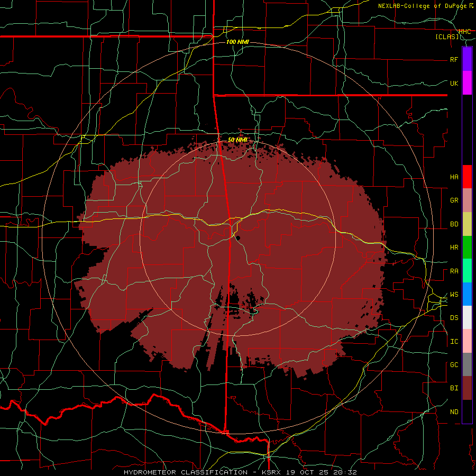Screen dimensions: 476x476
Task: Click the red HA legend swatch
Action: click(x=467, y=177)
